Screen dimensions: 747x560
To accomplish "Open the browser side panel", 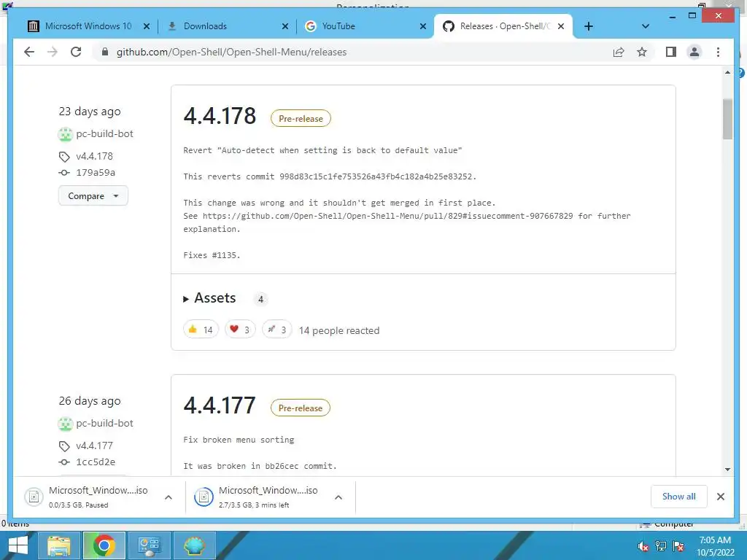I will coord(671,52).
